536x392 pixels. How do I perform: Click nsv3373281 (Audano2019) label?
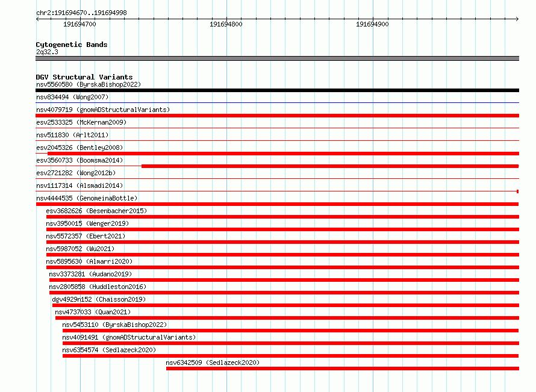[x=90, y=274]
